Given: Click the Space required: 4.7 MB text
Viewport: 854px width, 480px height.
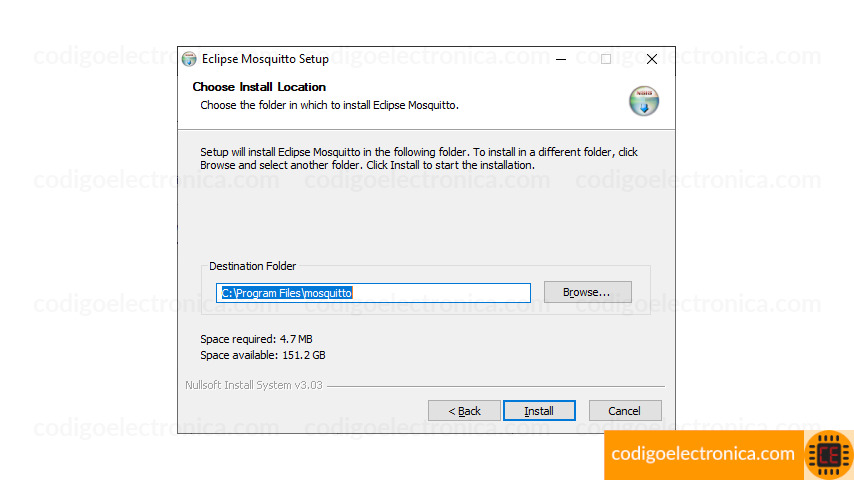Looking at the screenshot, I should 256,339.
